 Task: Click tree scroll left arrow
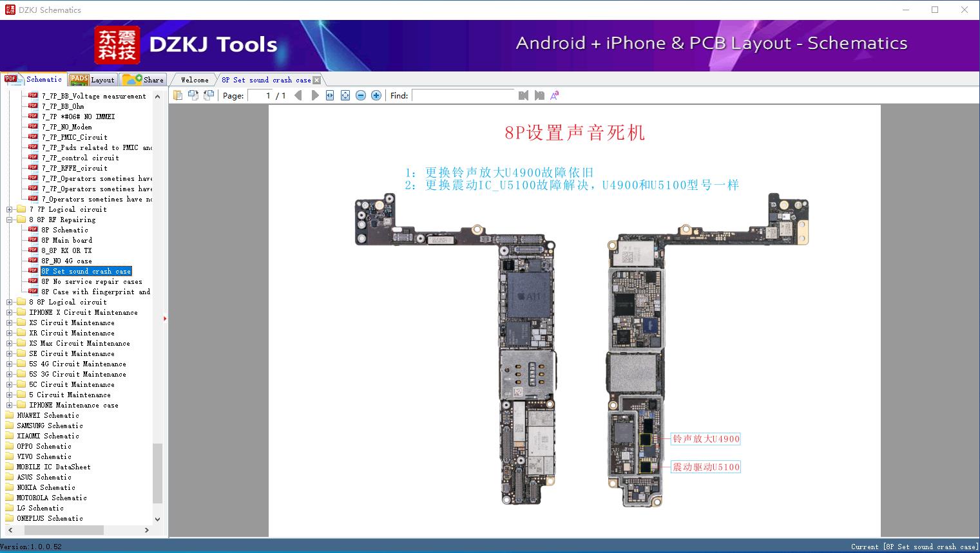coord(10,530)
